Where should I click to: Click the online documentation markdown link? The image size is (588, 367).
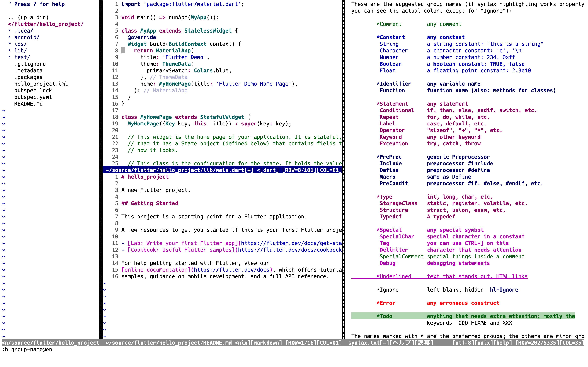click(156, 270)
